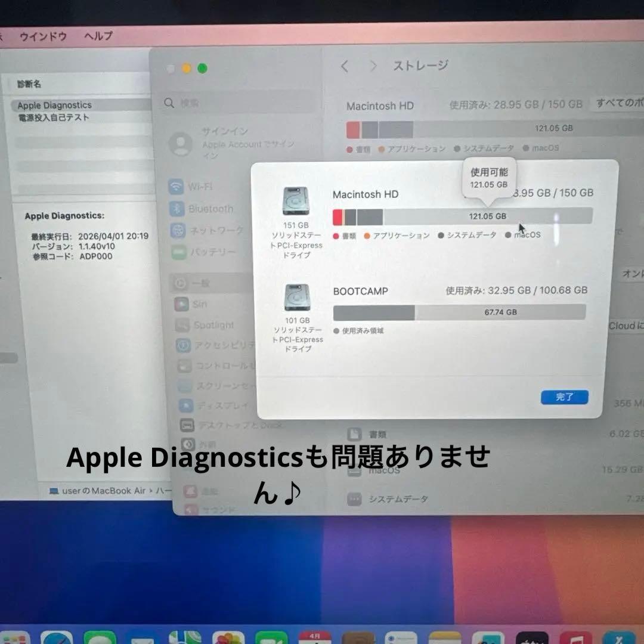Open Spotlight settings in the sidebar

tap(205, 325)
